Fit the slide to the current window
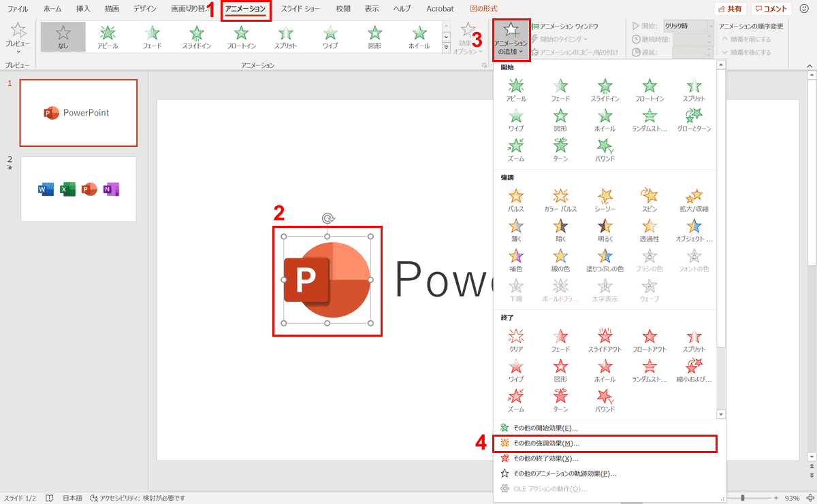817x504 pixels. click(810, 497)
